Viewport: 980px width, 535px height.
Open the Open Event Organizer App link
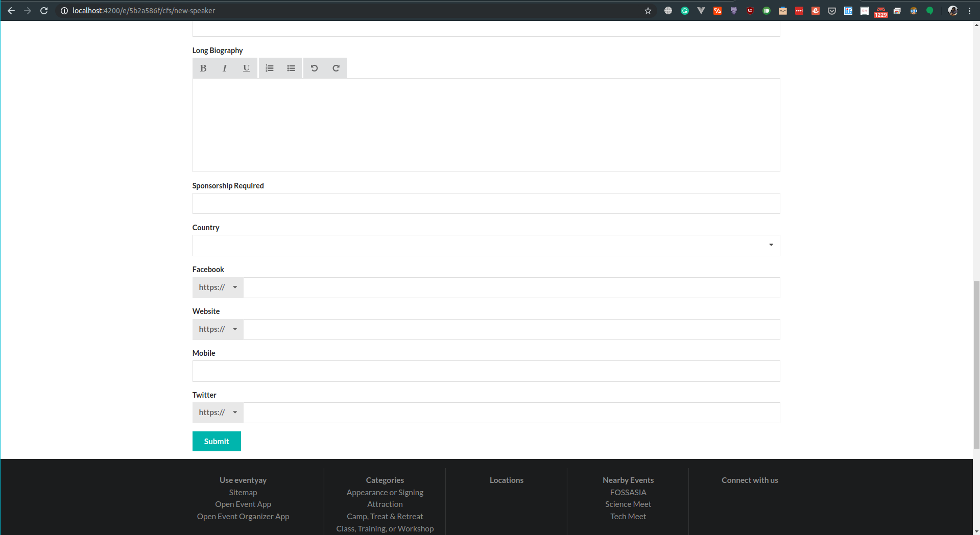tap(243, 516)
